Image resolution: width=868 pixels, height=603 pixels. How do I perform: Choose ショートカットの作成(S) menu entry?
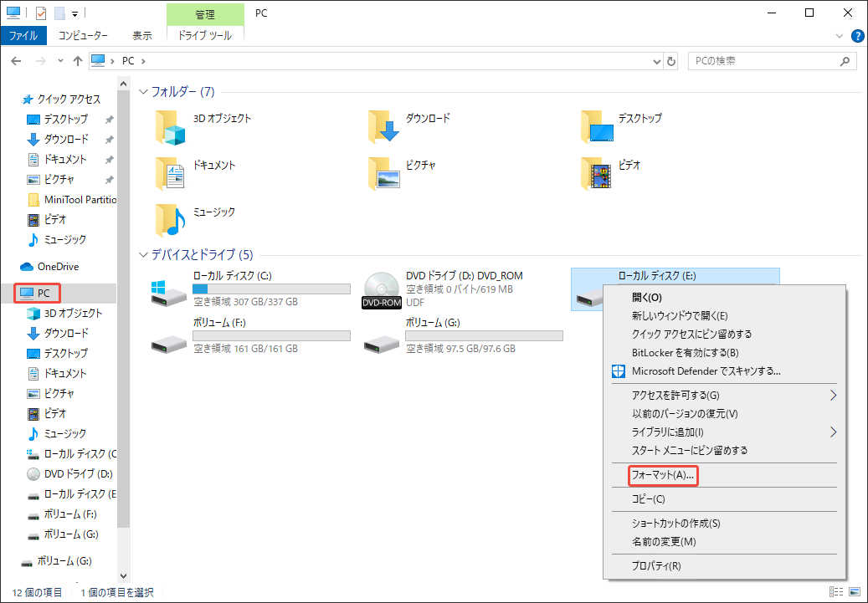point(676,524)
